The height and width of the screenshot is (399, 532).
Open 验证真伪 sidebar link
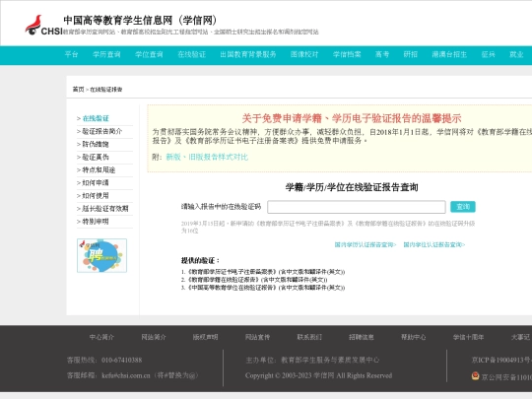[x=96, y=157]
